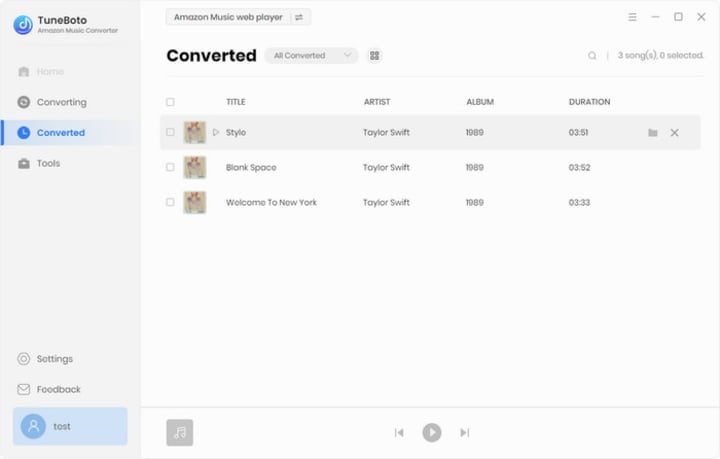Play the Style track via row play icon
The image size is (720, 459).
pos(216,132)
